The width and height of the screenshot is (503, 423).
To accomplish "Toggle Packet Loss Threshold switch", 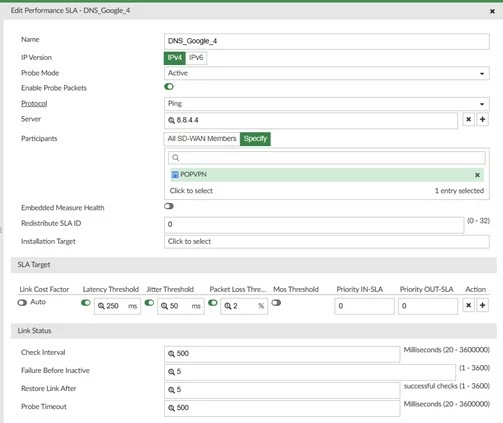I will pos(213,303).
